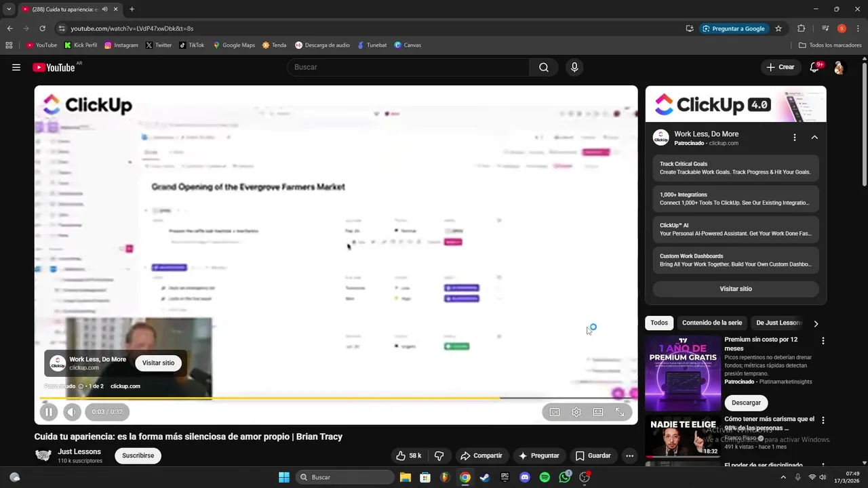Switch to theater mode
This screenshot has height=488, width=868.
tap(598, 411)
